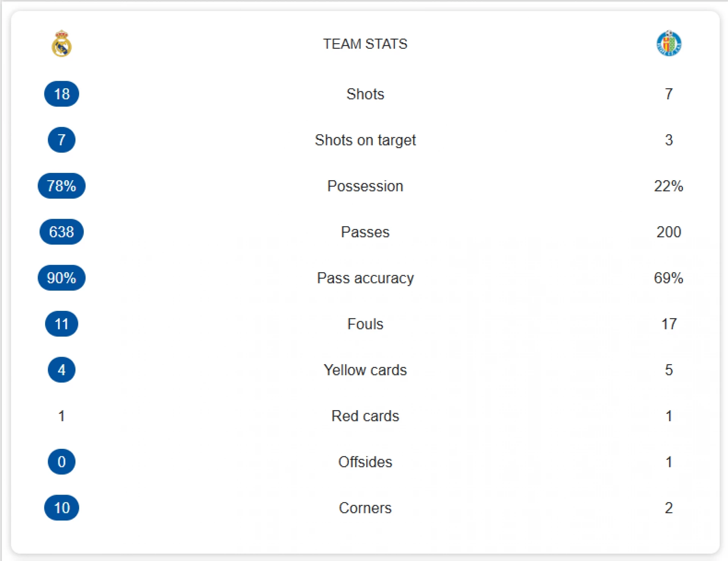Click the Red cards label
This screenshot has width=728, height=561.
(x=365, y=416)
